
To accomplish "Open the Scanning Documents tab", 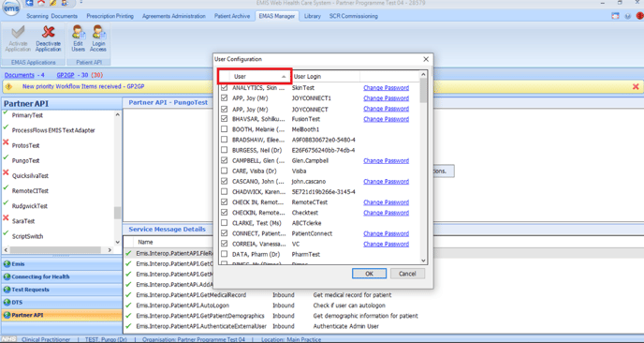I will pos(51,16).
